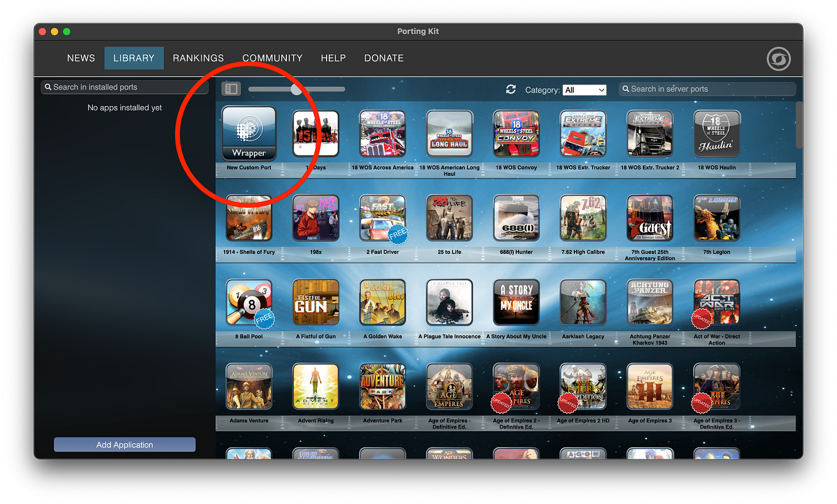
Task: Select the 688(I) Hunter game icon
Action: point(516,218)
